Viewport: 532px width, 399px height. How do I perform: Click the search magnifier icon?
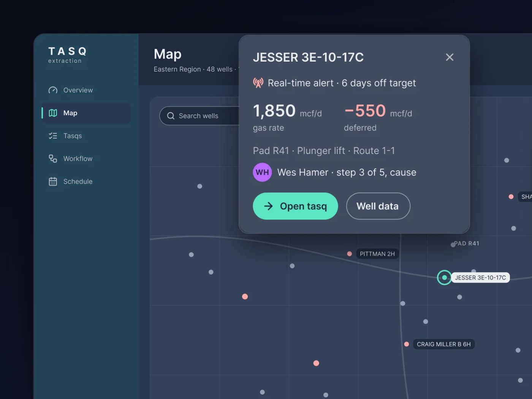click(171, 116)
